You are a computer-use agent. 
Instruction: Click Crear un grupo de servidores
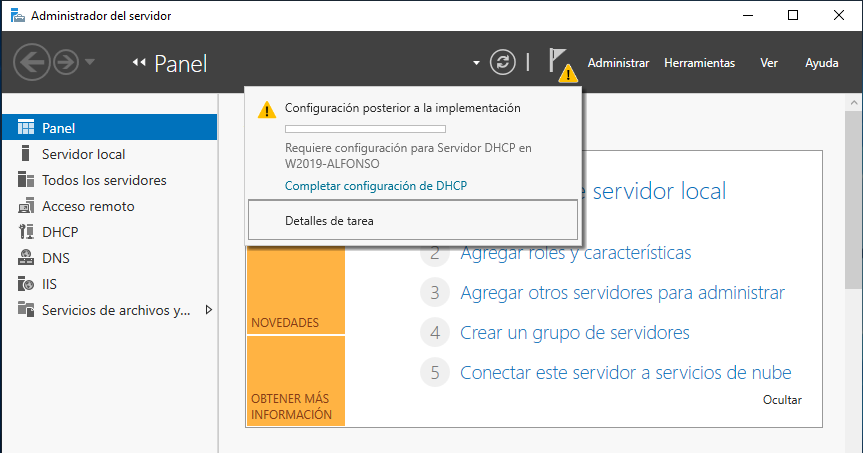click(575, 332)
